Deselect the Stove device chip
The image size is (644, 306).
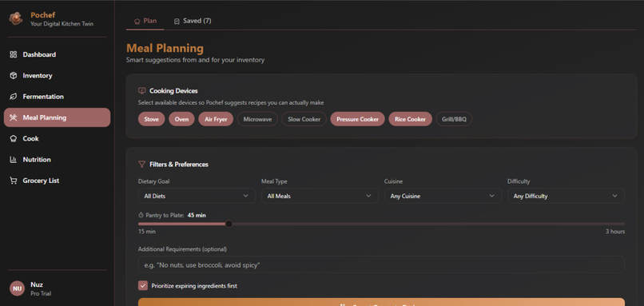pyautogui.click(x=152, y=119)
